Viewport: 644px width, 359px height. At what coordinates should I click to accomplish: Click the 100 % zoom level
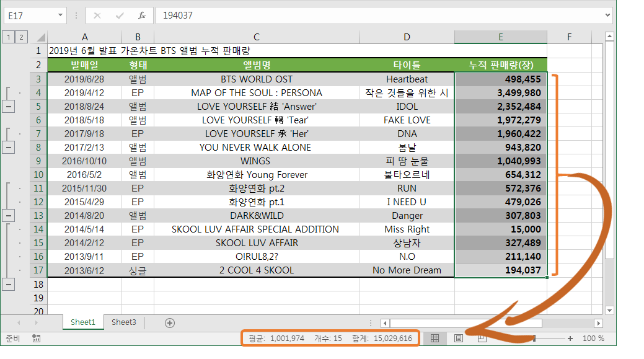tap(593, 339)
